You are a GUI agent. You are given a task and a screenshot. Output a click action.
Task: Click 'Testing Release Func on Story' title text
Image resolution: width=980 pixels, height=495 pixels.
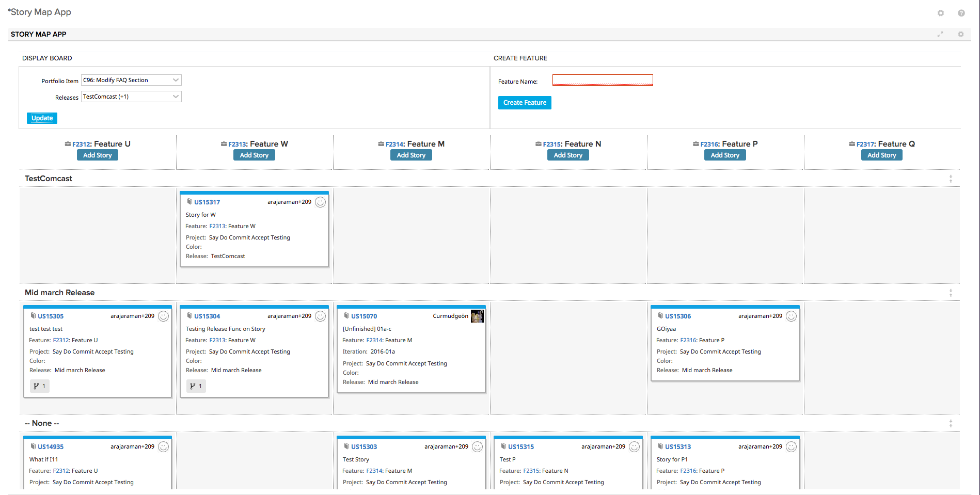226,329
